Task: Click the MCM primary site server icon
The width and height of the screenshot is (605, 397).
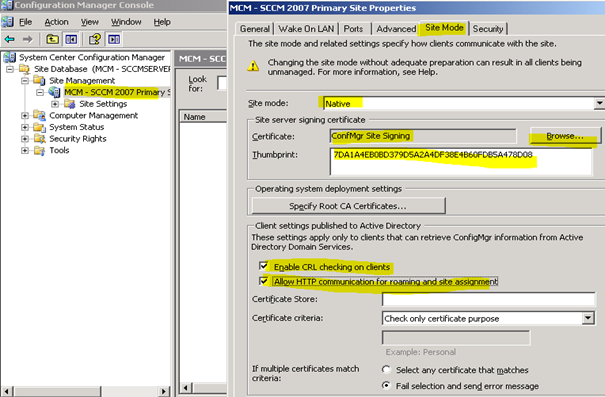Action: click(x=54, y=92)
